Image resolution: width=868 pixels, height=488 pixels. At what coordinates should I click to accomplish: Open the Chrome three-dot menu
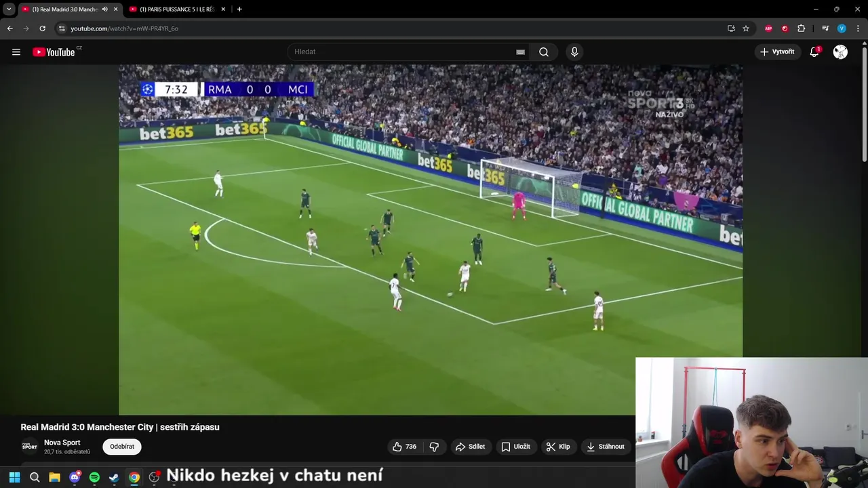click(859, 28)
